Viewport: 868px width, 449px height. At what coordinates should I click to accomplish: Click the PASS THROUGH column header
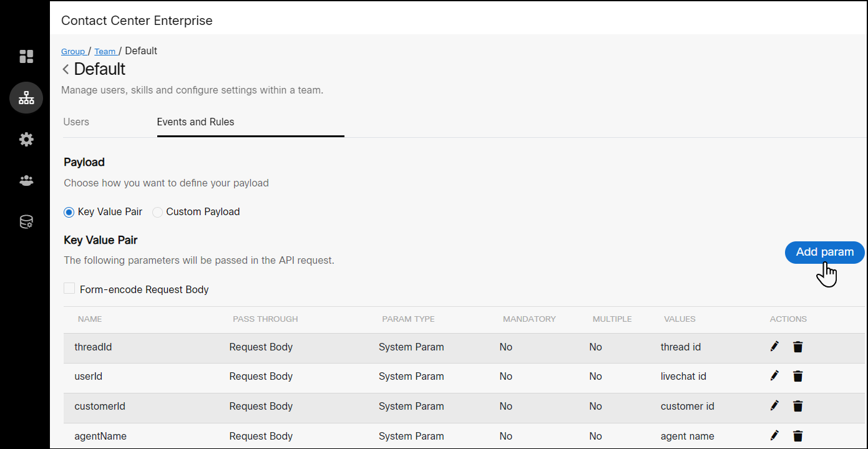[x=265, y=319]
